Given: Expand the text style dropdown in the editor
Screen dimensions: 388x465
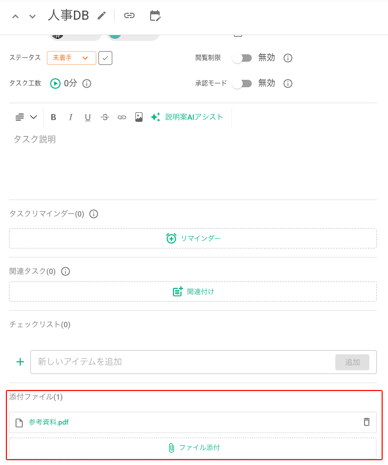Looking at the screenshot, I should 26,117.
